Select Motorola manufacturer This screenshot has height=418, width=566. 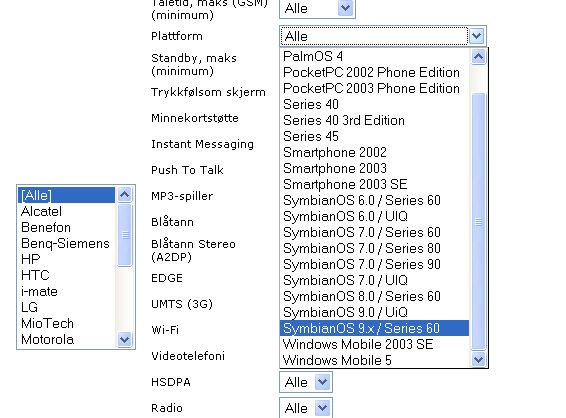coord(66,339)
